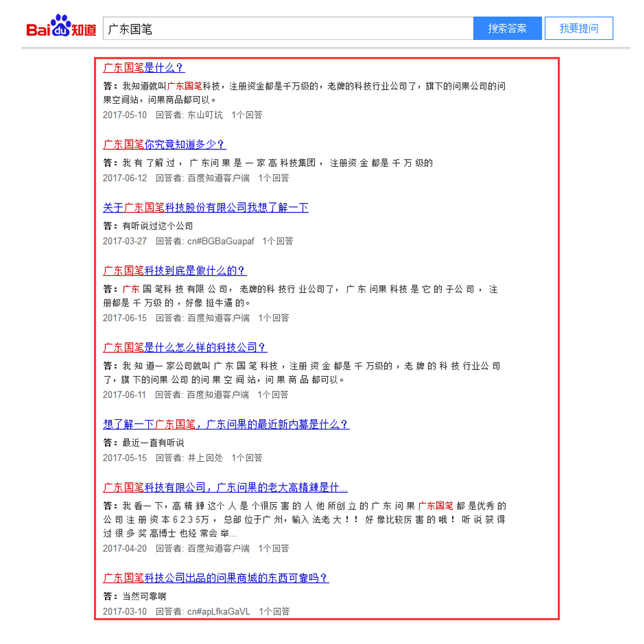Open result 广东国笔你究竟知道多少？
The height and width of the screenshot is (644, 644).
(164, 144)
